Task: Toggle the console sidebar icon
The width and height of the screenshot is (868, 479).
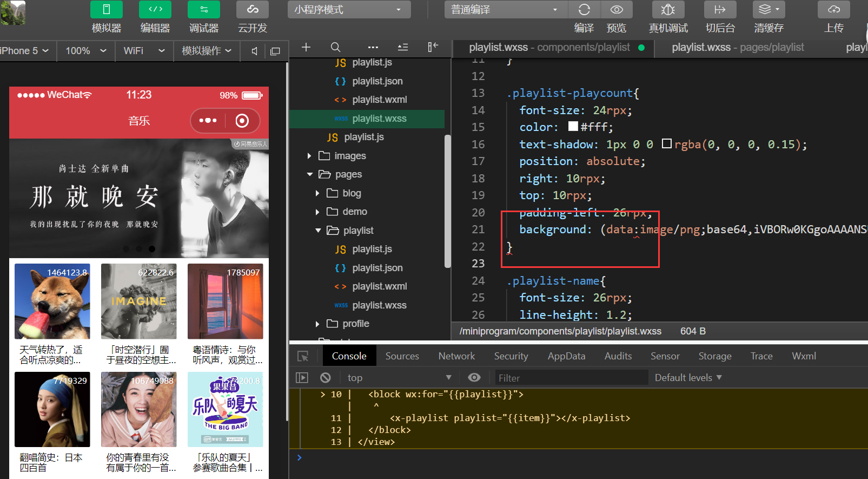Action: (x=302, y=378)
